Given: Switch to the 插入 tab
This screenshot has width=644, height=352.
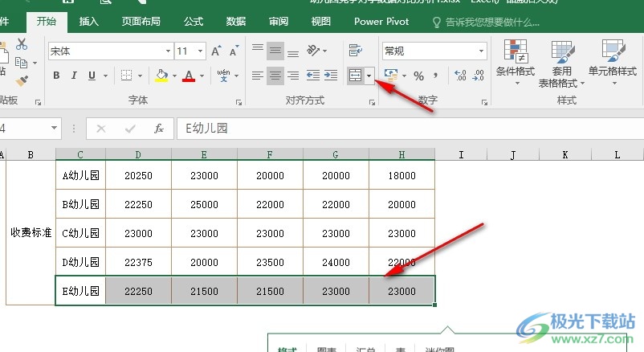Looking at the screenshot, I should [x=88, y=22].
